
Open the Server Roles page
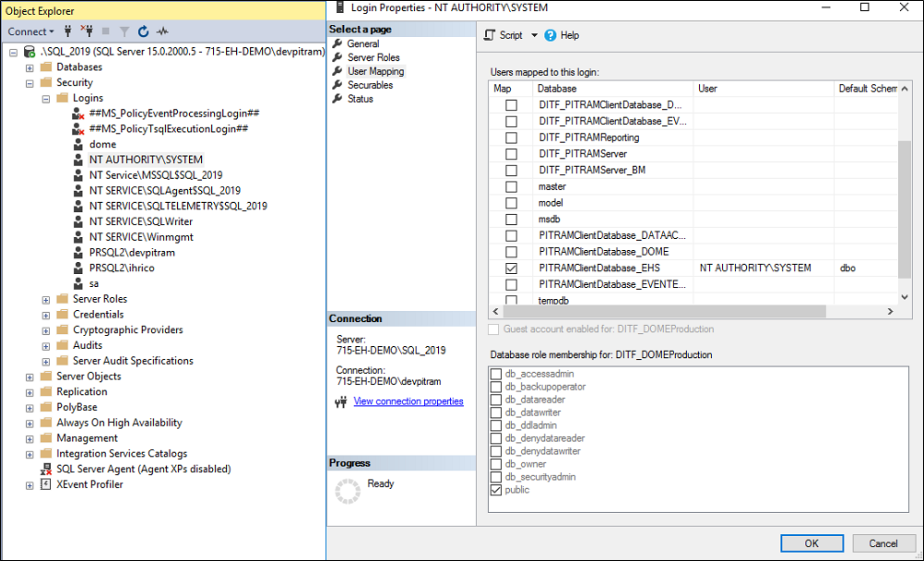tap(373, 57)
